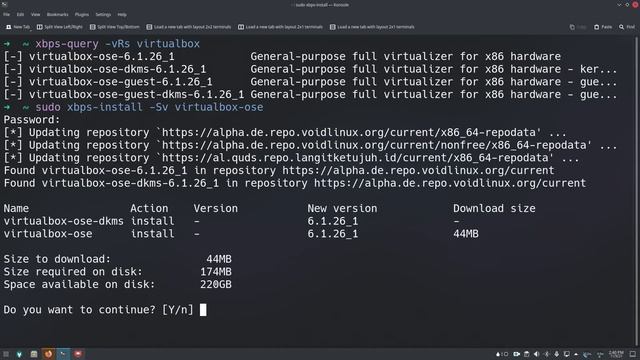
Task: Open the Settings menu
Action: pos(103,14)
